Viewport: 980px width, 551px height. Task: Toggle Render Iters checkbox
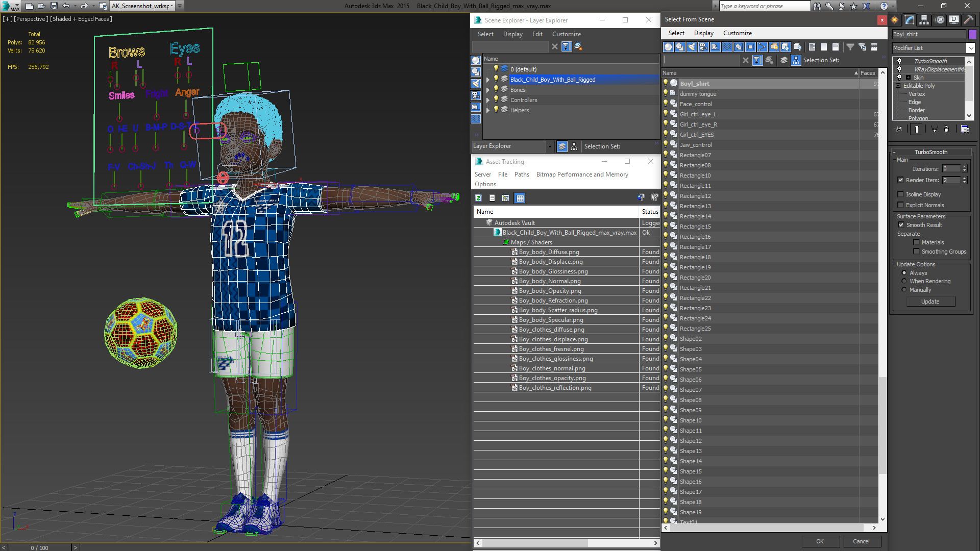tap(900, 180)
